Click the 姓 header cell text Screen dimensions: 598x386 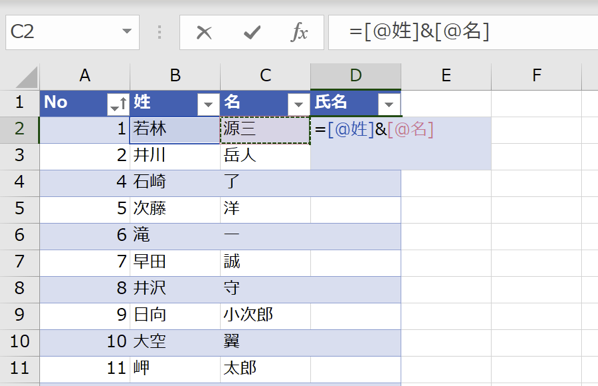142,103
